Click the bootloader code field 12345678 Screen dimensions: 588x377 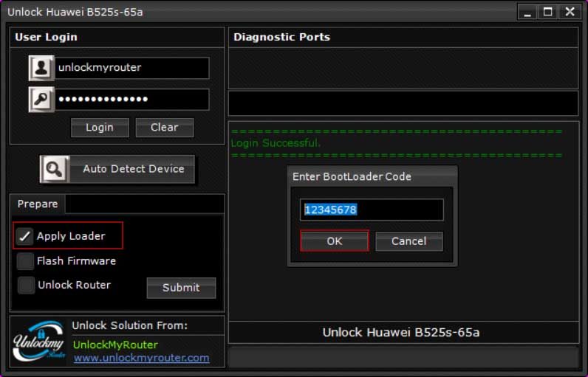pos(372,210)
